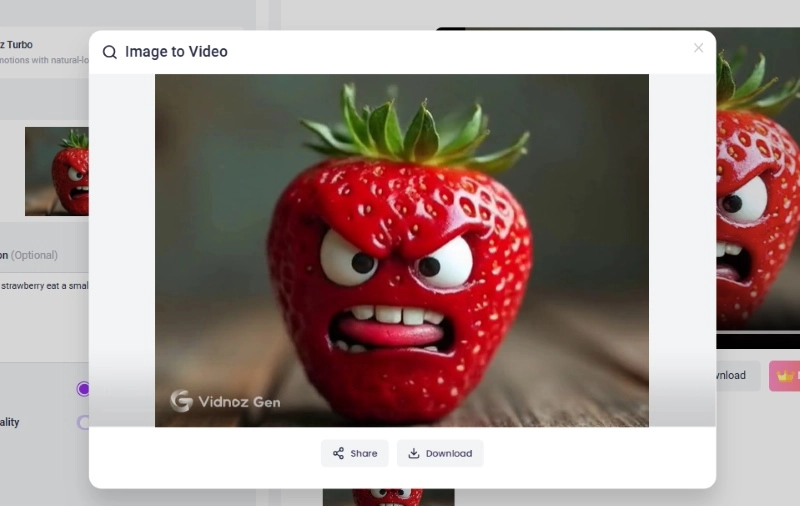The image size is (800, 506).
Task: Click the prompt text field mentioning strawberry
Action: [x=44, y=316]
